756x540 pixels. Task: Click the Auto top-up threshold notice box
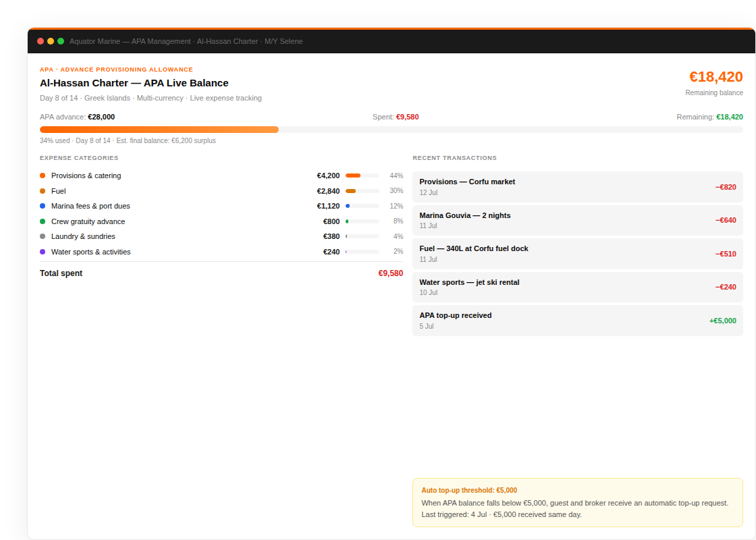[x=578, y=502]
